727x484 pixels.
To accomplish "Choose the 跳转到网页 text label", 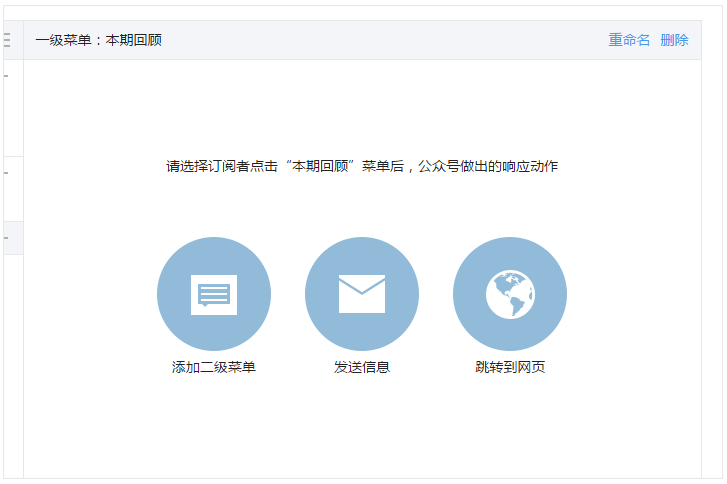I will (509, 367).
